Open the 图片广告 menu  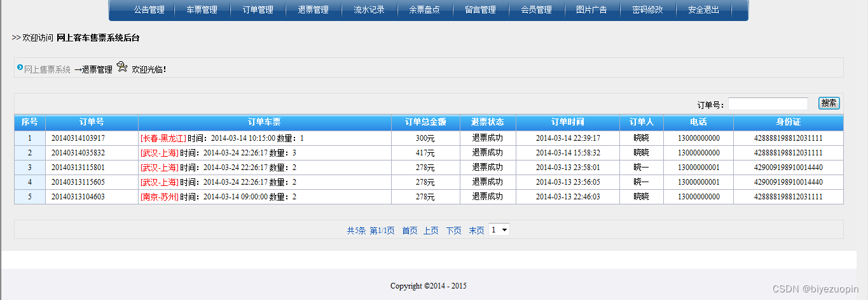591,10
